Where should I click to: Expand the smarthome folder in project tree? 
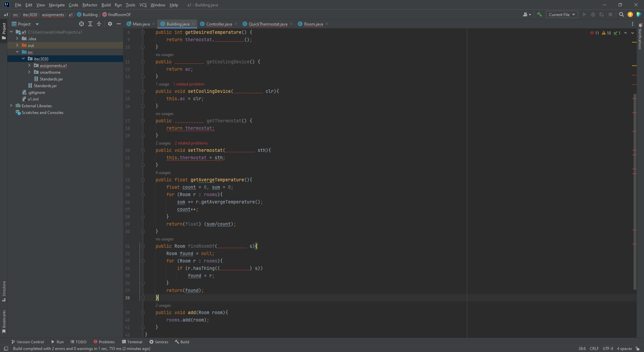(30, 72)
